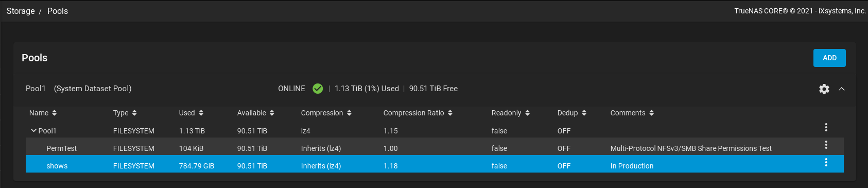Click the ADD pool button
Screen dimensions: 868x188
pyautogui.click(x=829, y=58)
